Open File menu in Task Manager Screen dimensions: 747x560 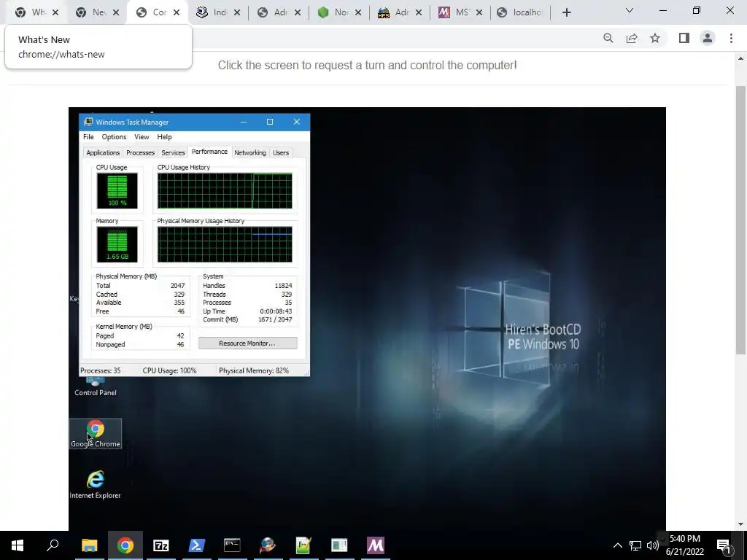88,136
